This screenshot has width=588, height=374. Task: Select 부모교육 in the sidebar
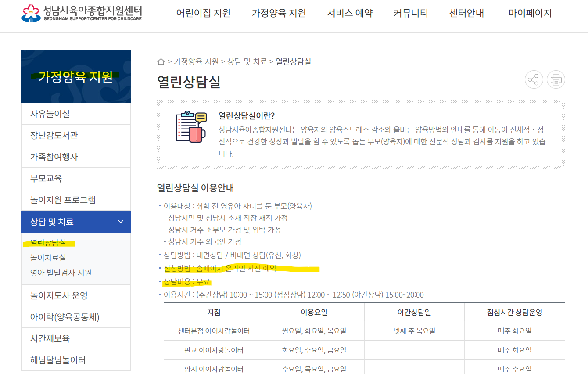click(x=76, y=178)
